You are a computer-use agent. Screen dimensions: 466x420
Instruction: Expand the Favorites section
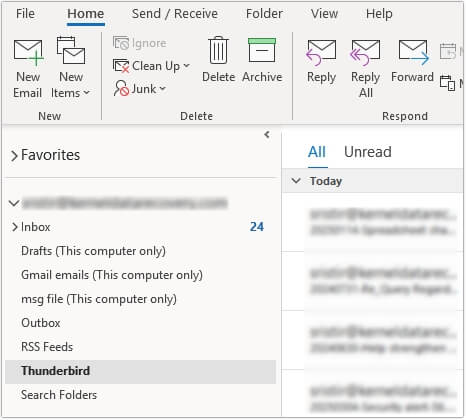(14, 156)
